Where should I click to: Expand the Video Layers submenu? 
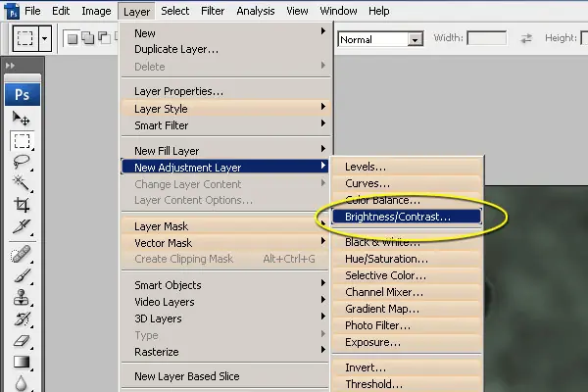(x=323, y=300)
